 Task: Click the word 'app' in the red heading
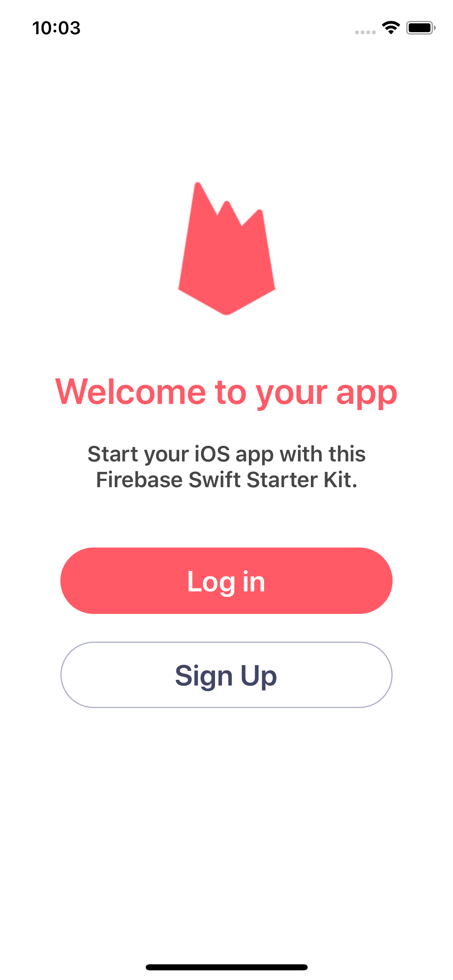tap(367, 394)
